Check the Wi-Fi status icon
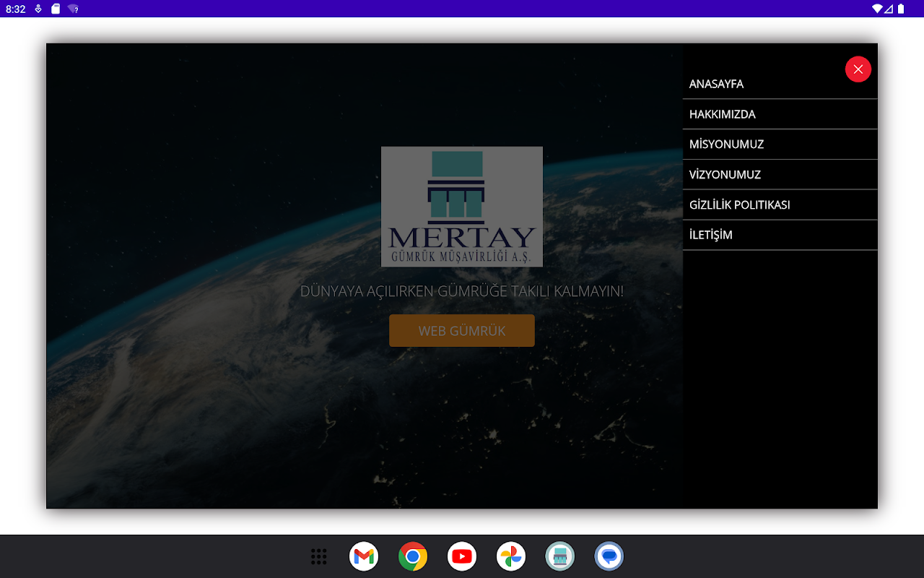The height and width of the screenshot is (578, 924). (x=877, y=9)
